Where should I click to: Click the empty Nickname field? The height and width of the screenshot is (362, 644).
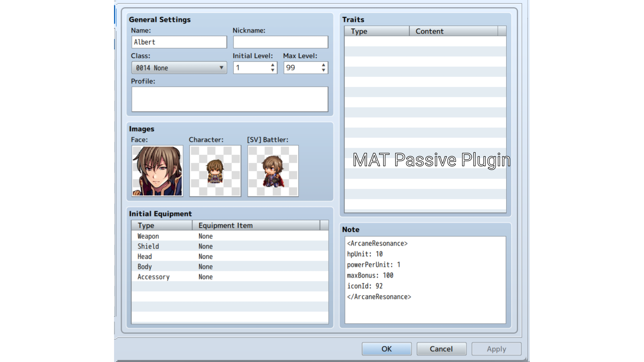pos(280,42)
